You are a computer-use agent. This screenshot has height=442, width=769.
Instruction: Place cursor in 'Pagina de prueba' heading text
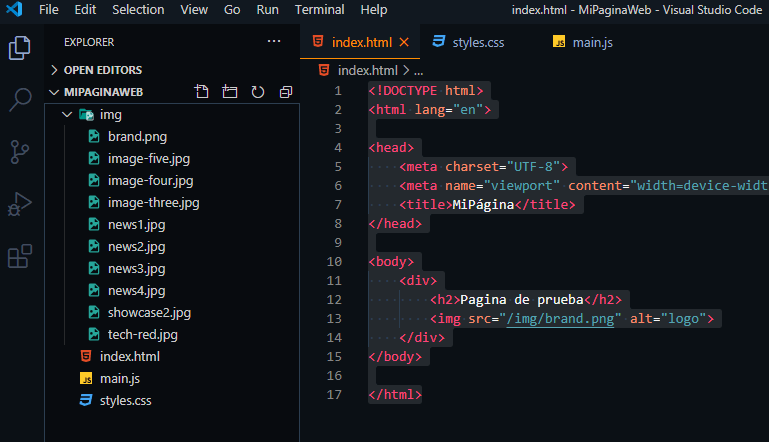click(x=521, y=300)
